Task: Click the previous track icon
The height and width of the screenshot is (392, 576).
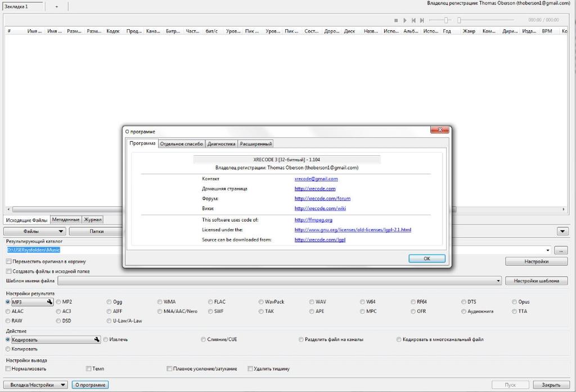Action: tap(413, 20)
